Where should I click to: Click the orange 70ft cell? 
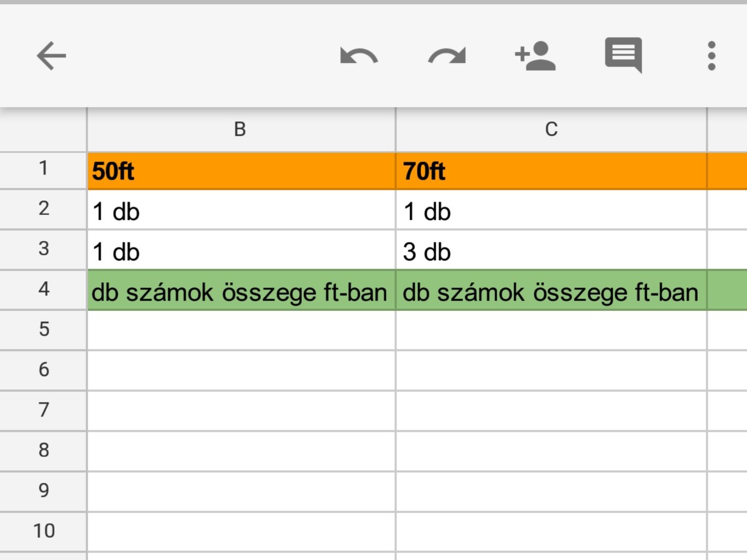click(551, 171)
